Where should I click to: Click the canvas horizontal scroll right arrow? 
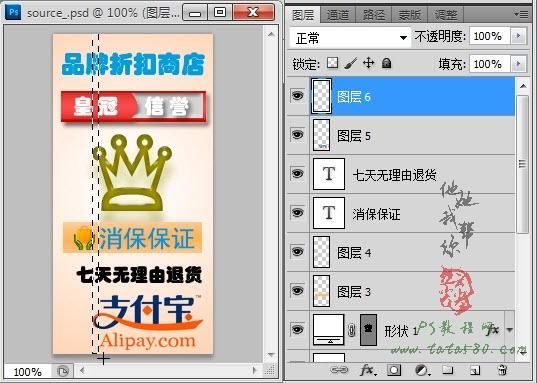coord(254,370)
